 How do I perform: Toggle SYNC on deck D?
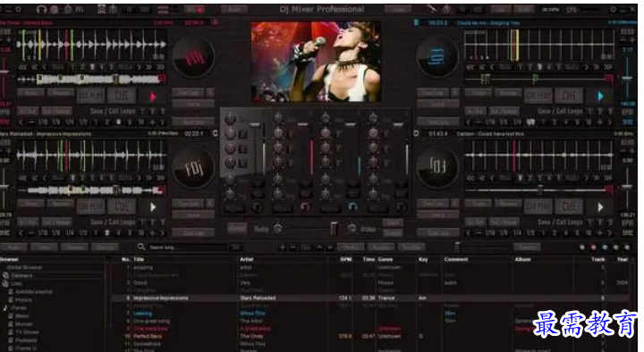(x=627, y=232)
